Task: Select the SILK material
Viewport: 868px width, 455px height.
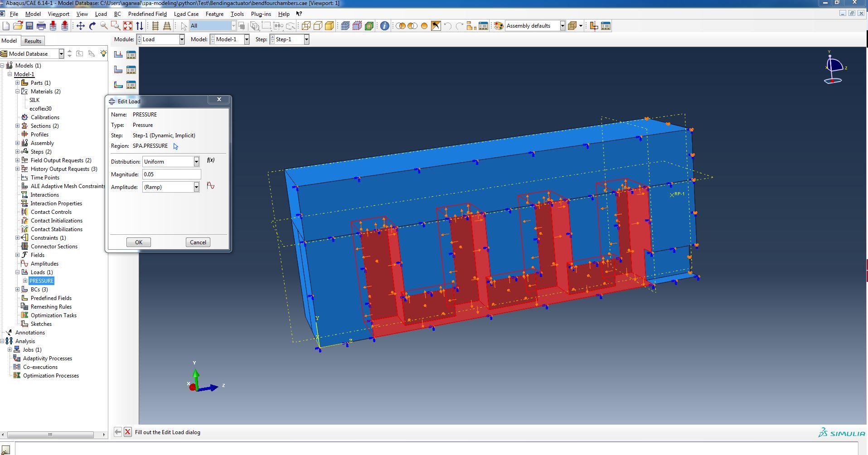Action: [x=34, y=100]
